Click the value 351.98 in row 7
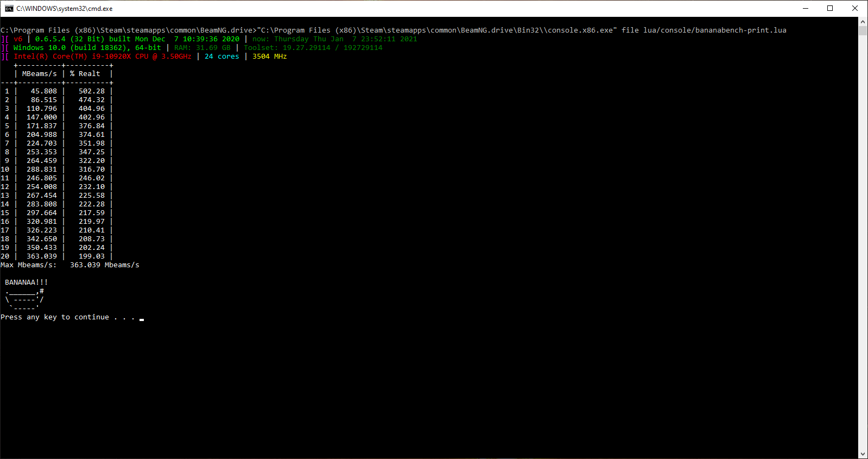The image size is (868, 459). [x=92, y=143]
